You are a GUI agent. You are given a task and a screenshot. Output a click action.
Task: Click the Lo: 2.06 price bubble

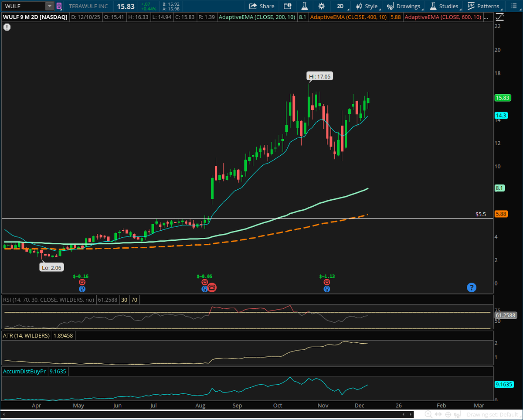[x=52, y=268]
